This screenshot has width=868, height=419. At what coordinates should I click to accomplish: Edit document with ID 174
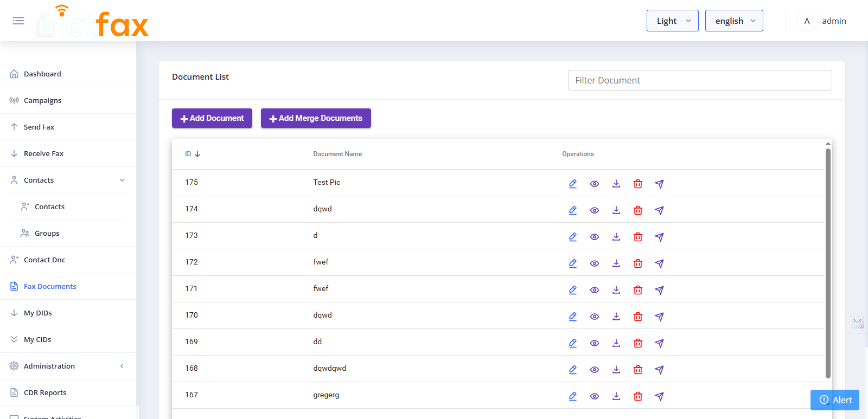pyautogui.click(x=573, y=210)
